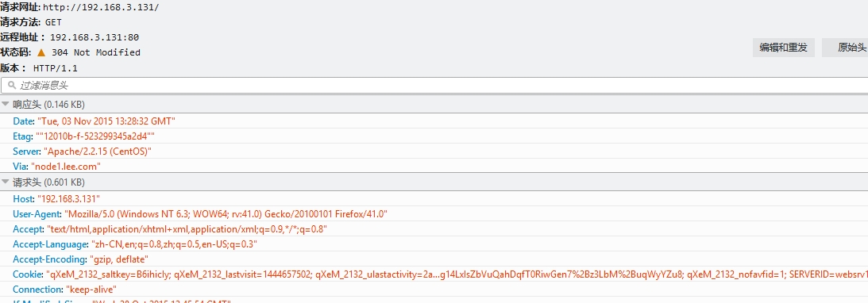Screen dimensions: 868x303
Task: Select the Server Apache/2.2.15 header row
Action: (434, 151)
